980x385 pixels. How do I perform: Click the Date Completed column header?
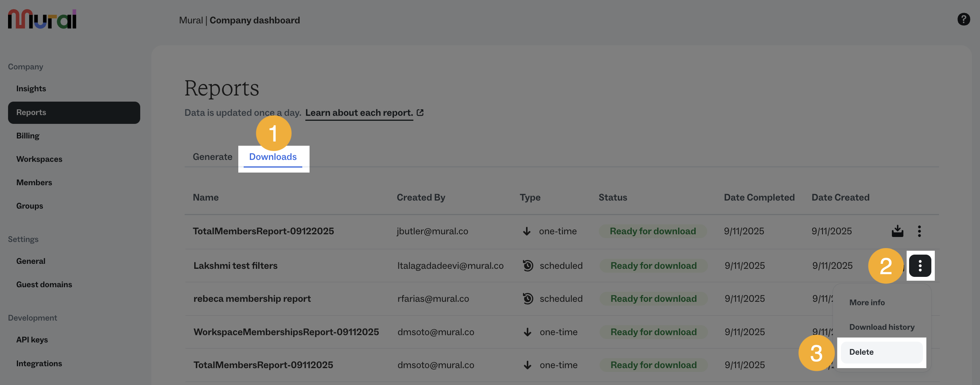(759, 197)
